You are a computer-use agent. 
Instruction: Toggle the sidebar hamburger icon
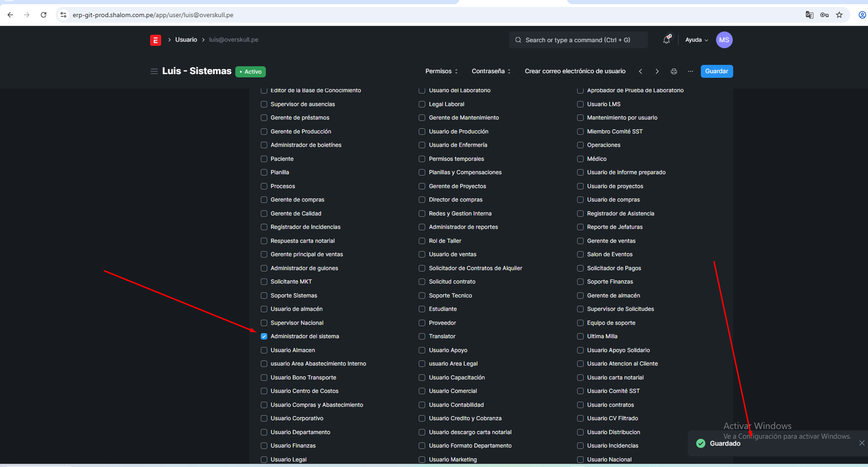154,71
